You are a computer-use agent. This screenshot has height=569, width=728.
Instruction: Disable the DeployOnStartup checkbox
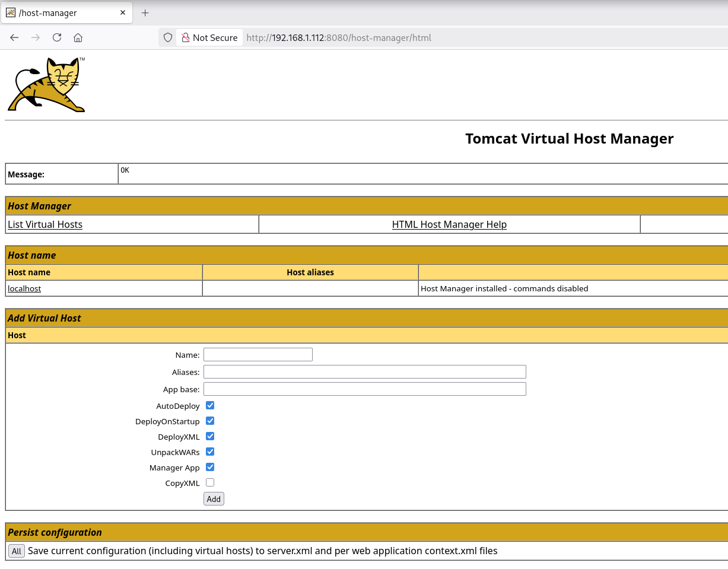coord(210,421)
